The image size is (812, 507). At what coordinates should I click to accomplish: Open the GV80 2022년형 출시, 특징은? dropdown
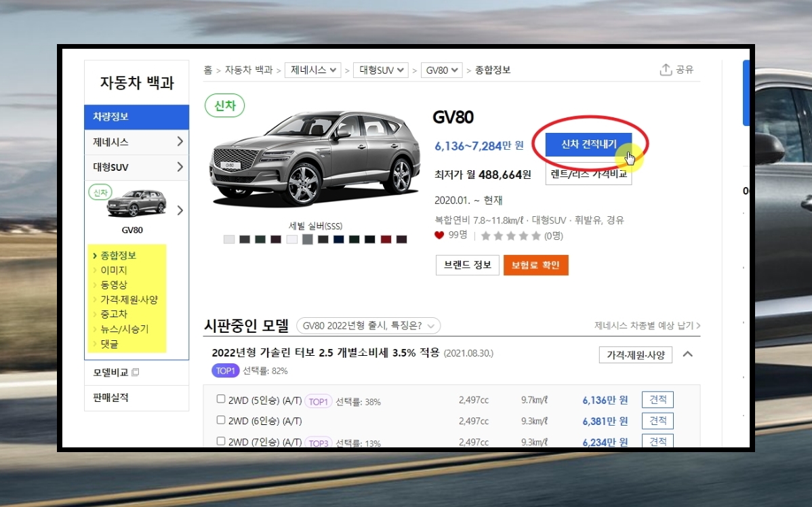pyautogui.click(x=368, y=326)
